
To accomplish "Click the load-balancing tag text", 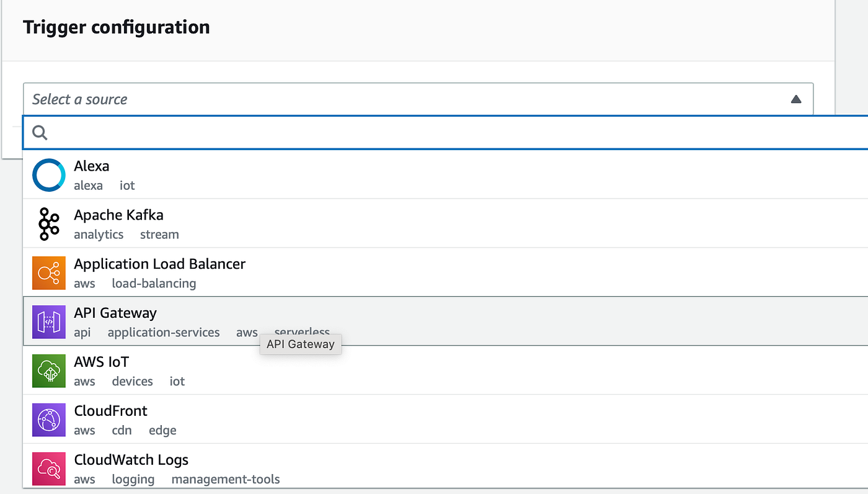I will [154, 284].
